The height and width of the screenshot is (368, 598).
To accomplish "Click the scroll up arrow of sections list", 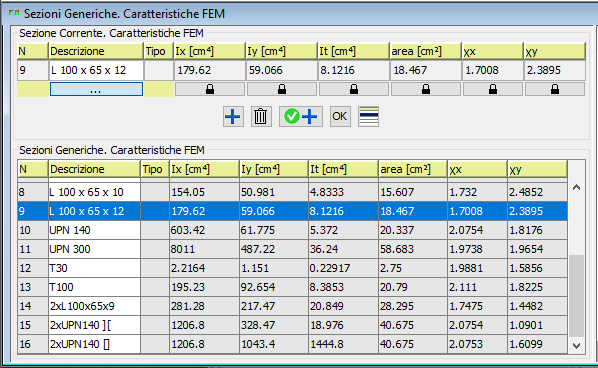I will 576,187.
